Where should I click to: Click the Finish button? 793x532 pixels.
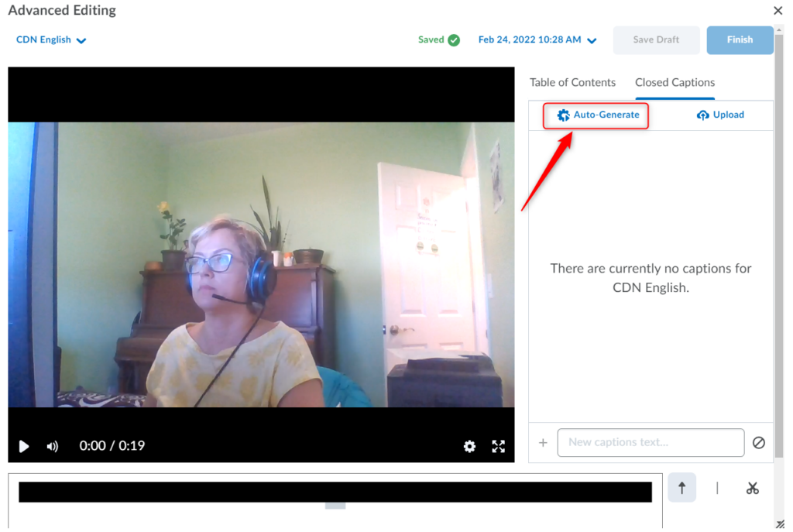(x=740, y=40)
